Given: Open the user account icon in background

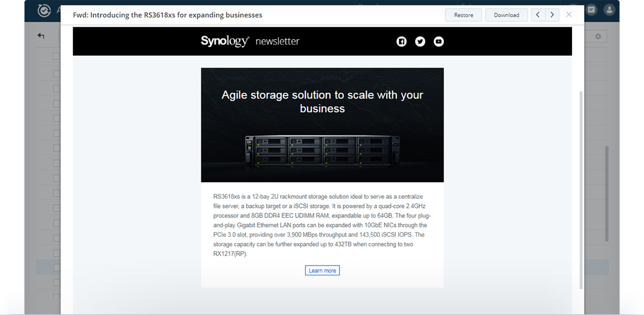Looking at the screenshot, I should pyautogui.click(x=609, y=10).
